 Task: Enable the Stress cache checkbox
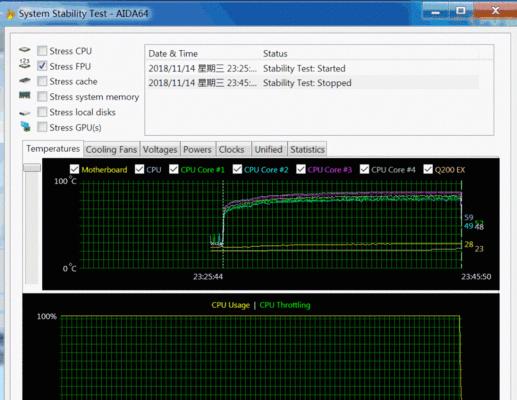tap(42, 81)
